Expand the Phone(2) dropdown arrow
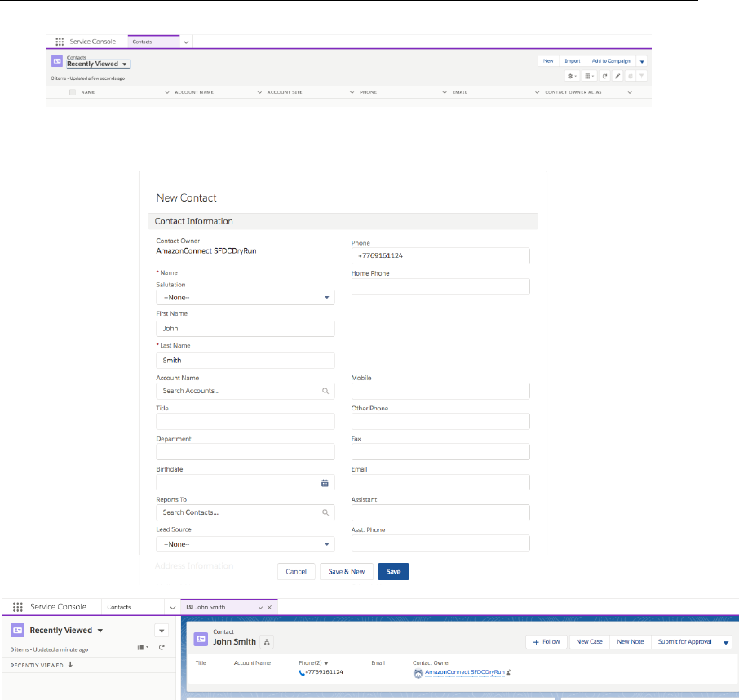The image size is (739, 700). point(326,663)
